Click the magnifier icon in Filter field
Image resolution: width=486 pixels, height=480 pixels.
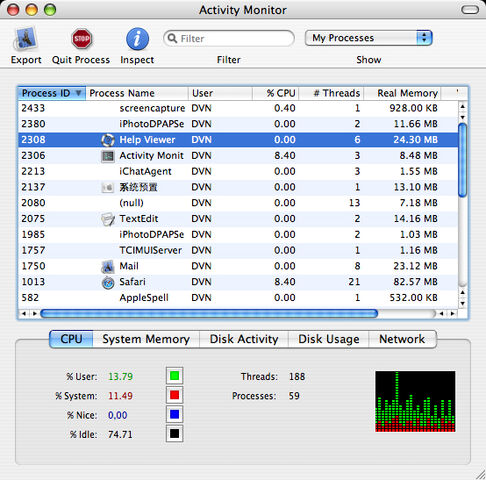click(172, 38)
